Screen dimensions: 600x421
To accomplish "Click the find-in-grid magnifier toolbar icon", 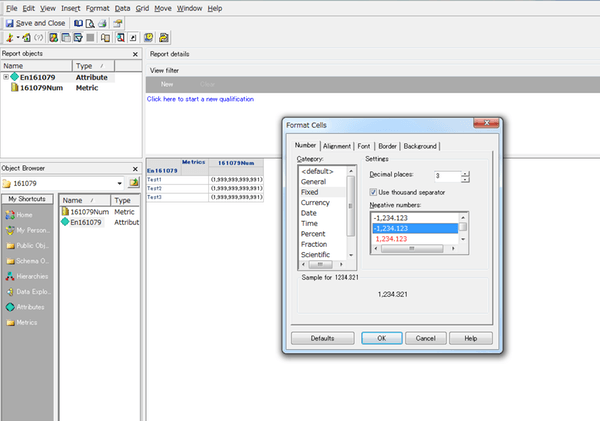I will coord(121,38).
